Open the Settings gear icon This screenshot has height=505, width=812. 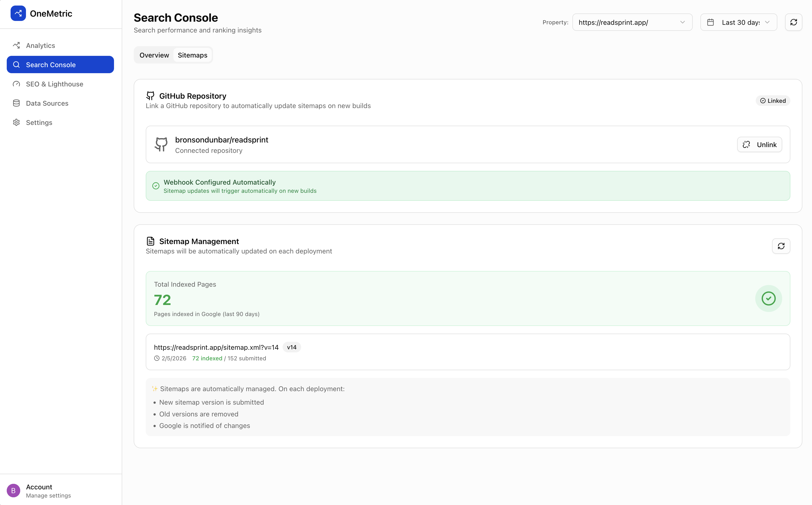coord(16,122)
